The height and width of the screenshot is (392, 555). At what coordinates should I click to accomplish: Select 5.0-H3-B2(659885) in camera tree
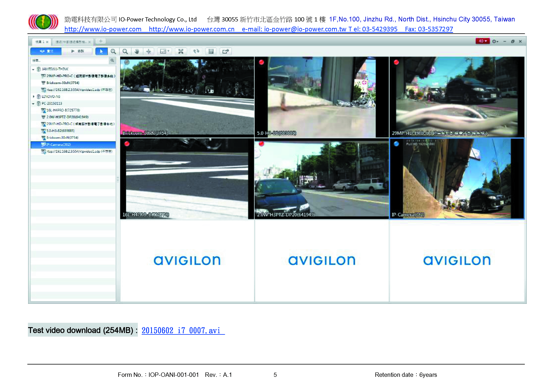click(73, 131)
